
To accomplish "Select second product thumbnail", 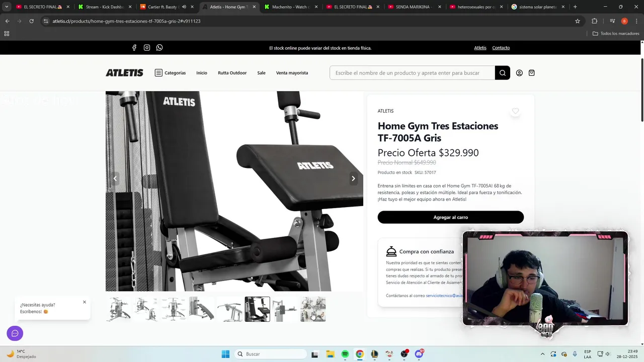I will [x=146, y=309].
